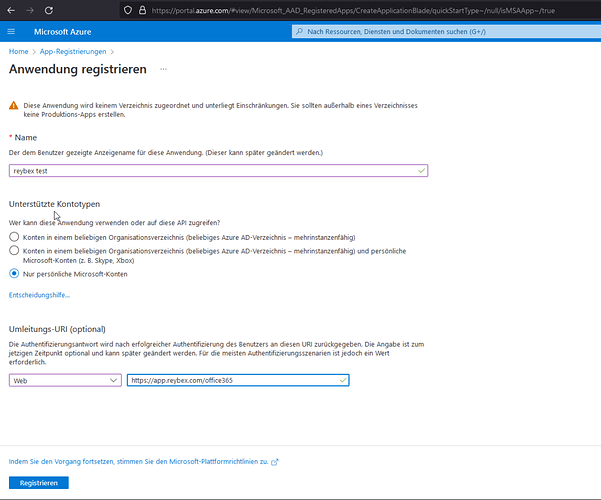Select organisation and personal Microsoft accounts option
Image resolution: width=601 pixels, height=500 pixels.
tap(14, 251)
